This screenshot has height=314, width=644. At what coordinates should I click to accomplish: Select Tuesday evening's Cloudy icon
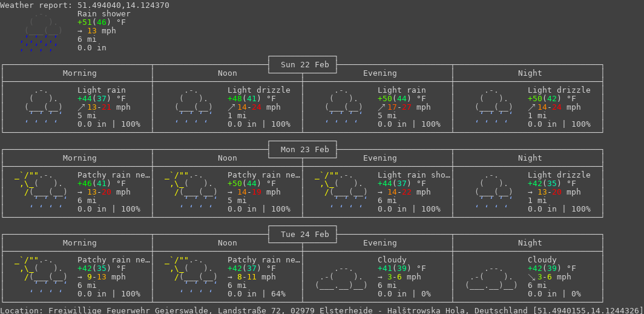341,276
